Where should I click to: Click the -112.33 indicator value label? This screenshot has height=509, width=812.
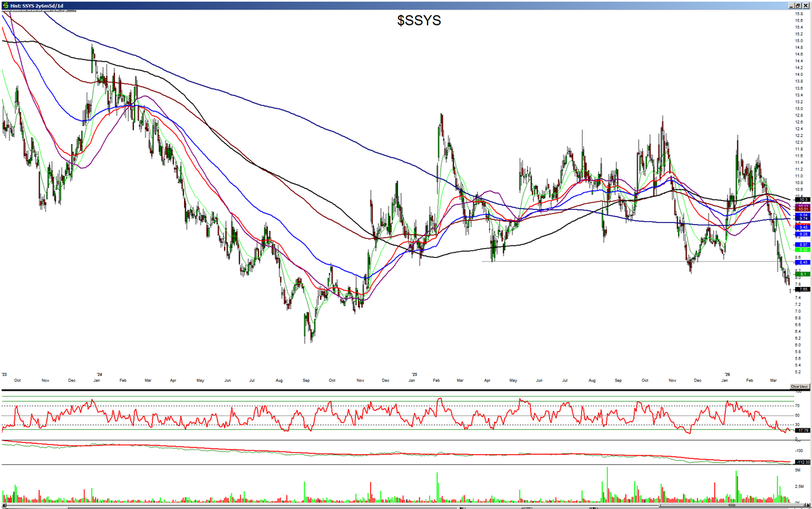pyautogui.click(x=803, y=462)
